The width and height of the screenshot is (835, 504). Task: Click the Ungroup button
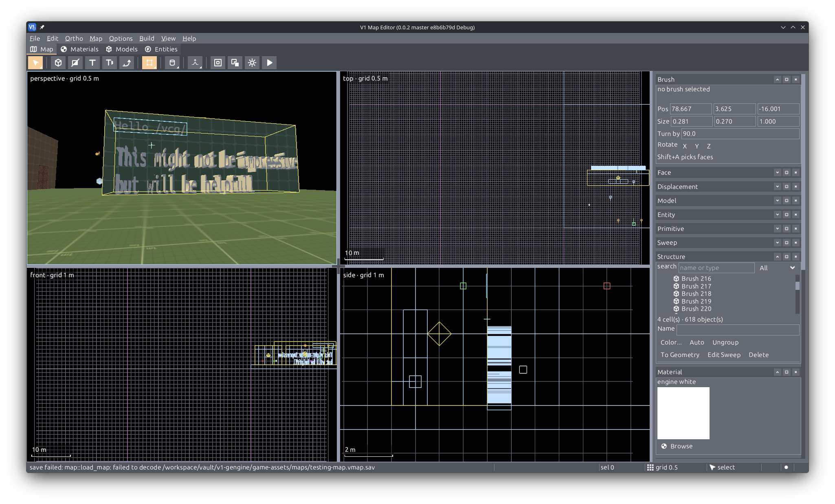pos(725,343)
